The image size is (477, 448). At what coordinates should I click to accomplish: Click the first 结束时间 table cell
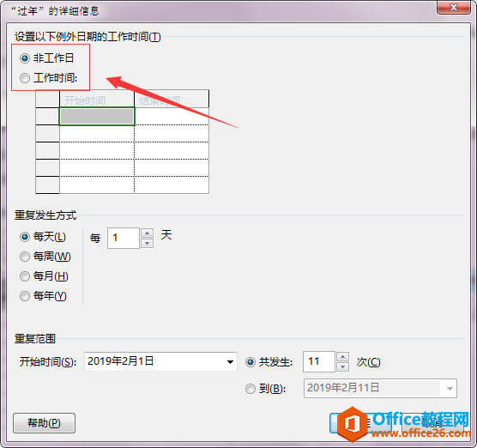[172, 116]
